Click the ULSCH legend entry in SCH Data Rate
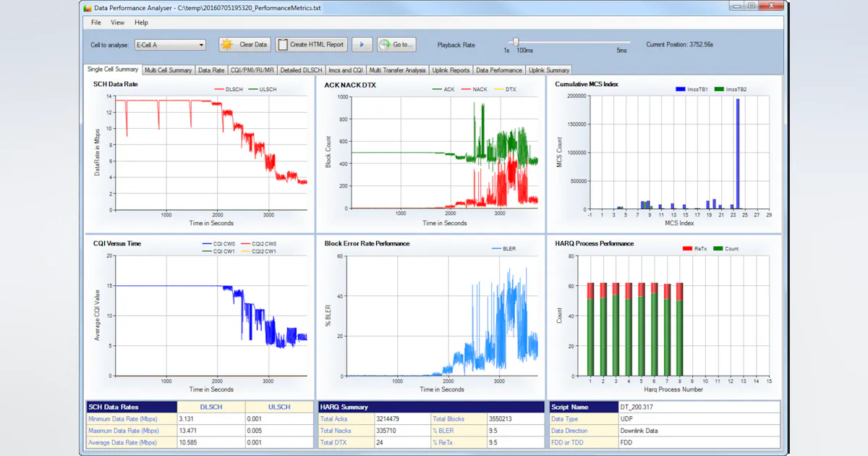This screenshot has height=456, width=868. (x=263, y=90)
